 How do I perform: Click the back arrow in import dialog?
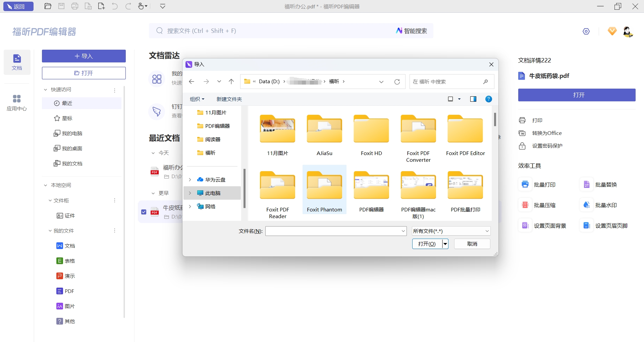click(x=192, y=82)
